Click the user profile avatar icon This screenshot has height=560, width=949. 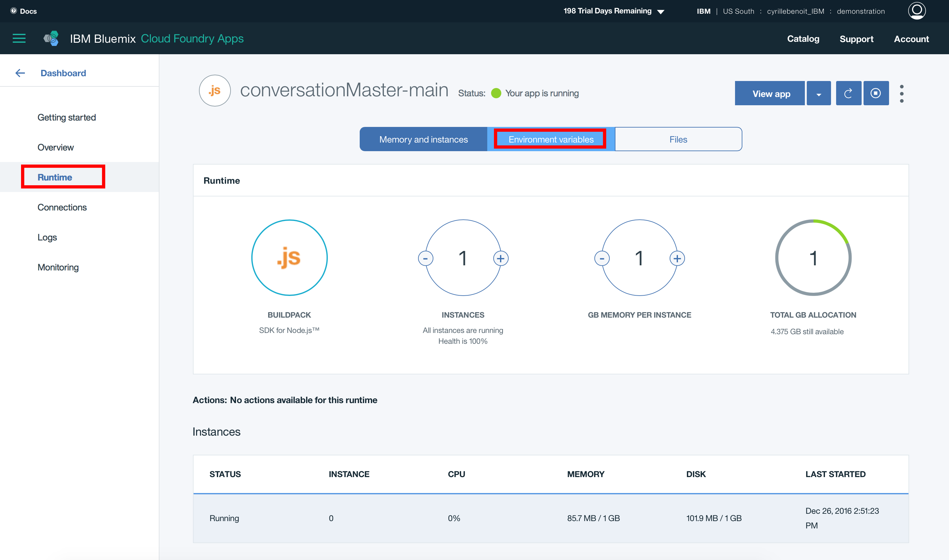tap(916, 11)
